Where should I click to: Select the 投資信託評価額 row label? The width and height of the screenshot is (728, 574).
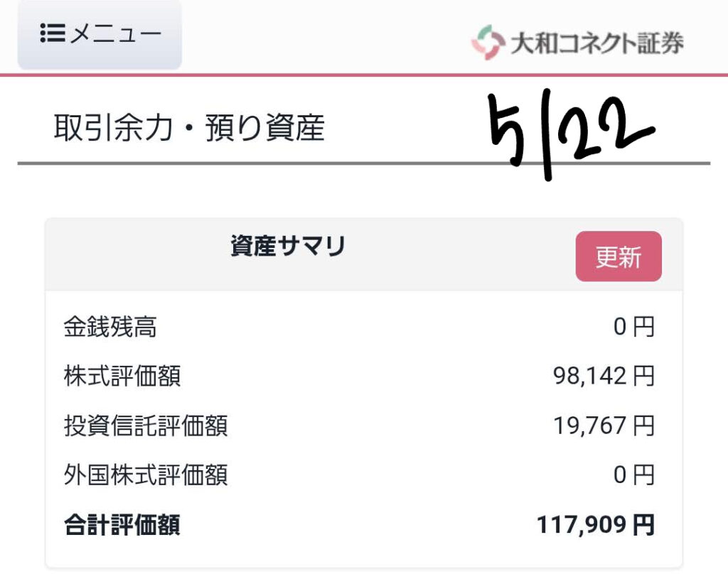[x=146, y=426]
